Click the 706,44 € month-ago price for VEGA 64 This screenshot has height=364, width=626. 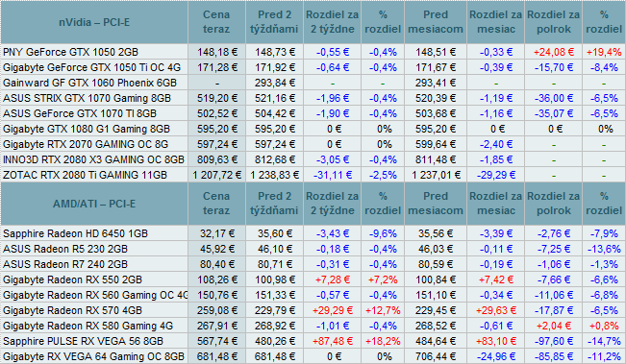[436, 357]
